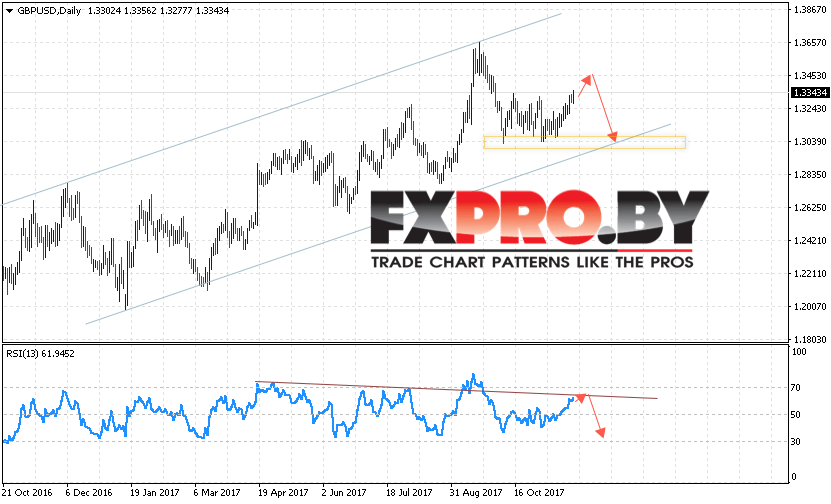Click the 100 level on RSI scale
This screenshot has height=504, width=831.
click(799, 352)
